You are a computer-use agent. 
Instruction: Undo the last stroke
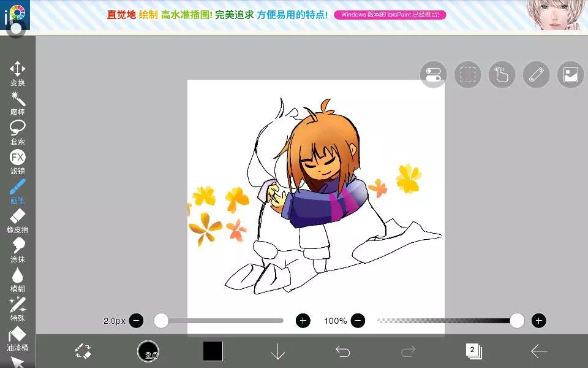tap(342, 351)
